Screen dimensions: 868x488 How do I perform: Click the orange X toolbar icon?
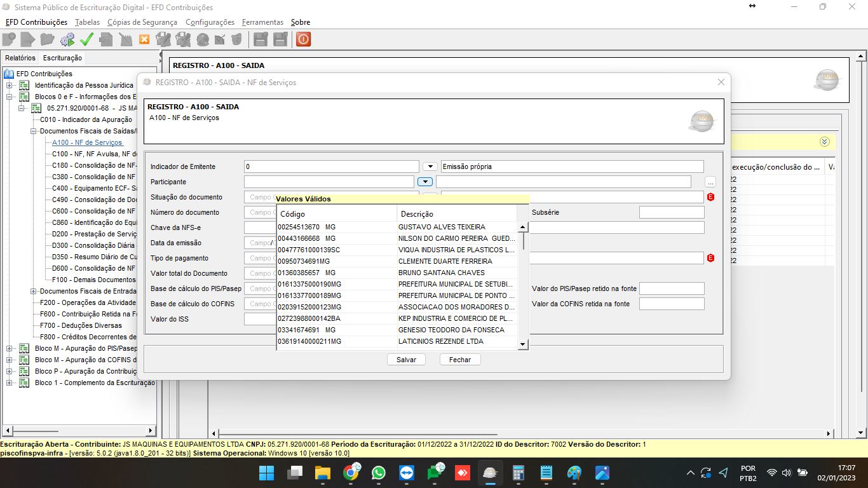tap(144, 39)
